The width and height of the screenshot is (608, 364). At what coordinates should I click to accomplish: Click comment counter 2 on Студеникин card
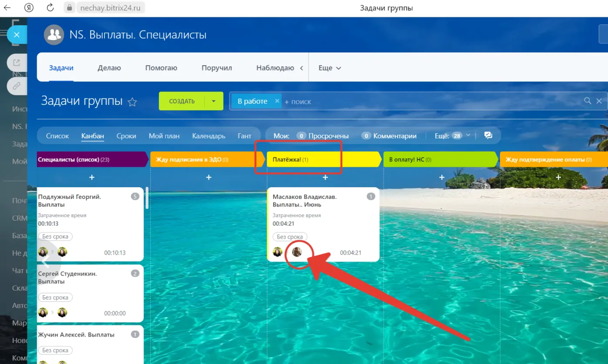click(135, 273)
